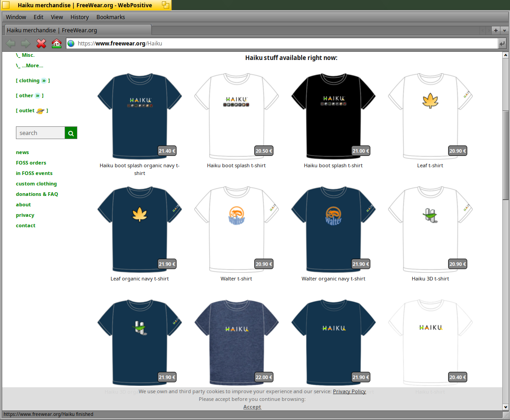Open the ...More... sidebar link
The image size is (510, 420).
[30, 65]
